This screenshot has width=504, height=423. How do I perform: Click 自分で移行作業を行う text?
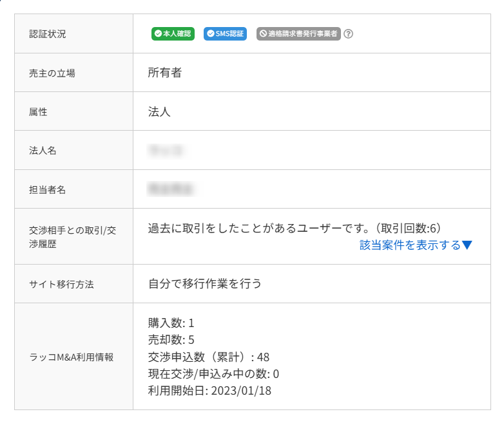point(205,284)
